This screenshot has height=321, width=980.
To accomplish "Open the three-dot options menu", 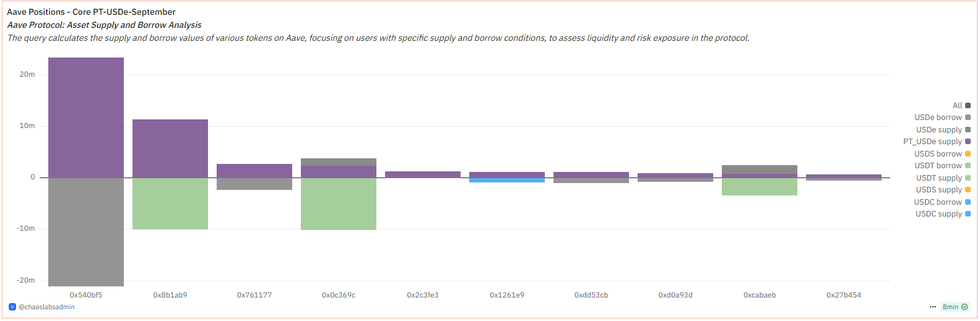I will tap(933, 307).
